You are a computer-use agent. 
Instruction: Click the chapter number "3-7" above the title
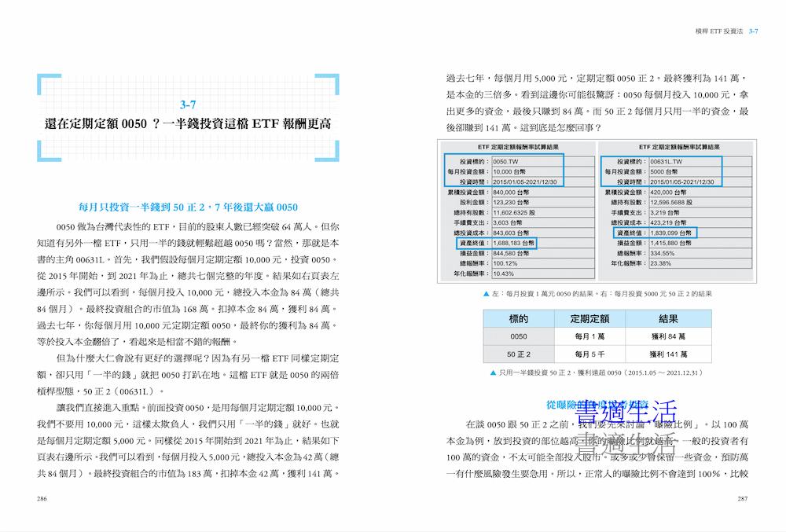188,105
